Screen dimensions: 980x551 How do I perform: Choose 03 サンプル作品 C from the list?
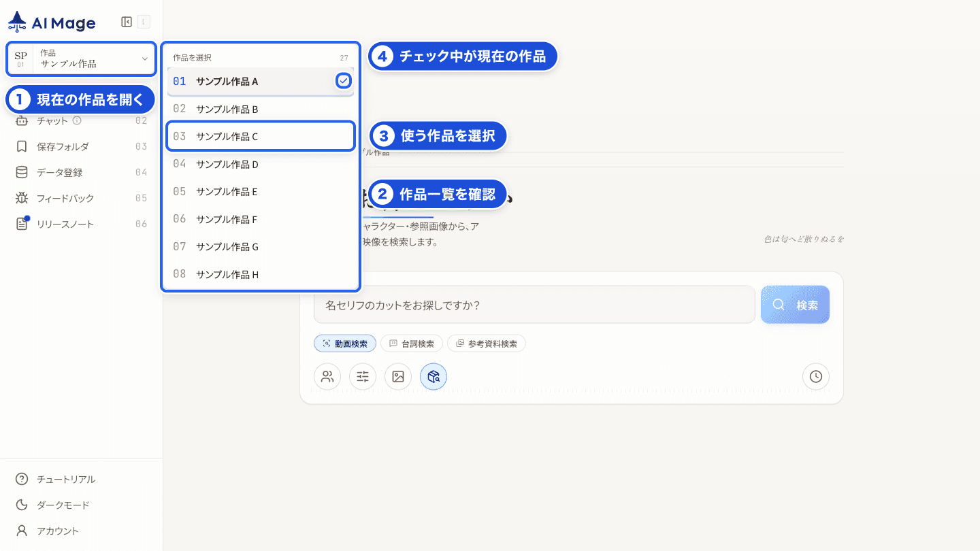pyautogui.click(x=261, y=136)
